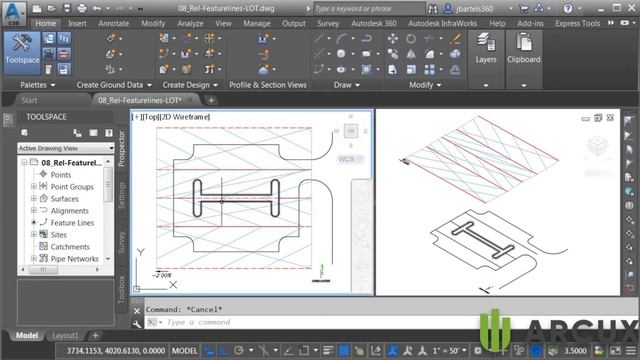Close the command line with X icon

pyautogui.click(x=137, y=311)
